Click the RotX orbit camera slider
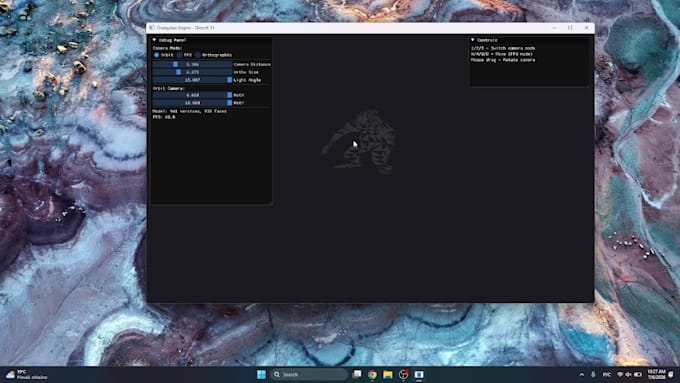680x383 pixels. pos(192,95)
